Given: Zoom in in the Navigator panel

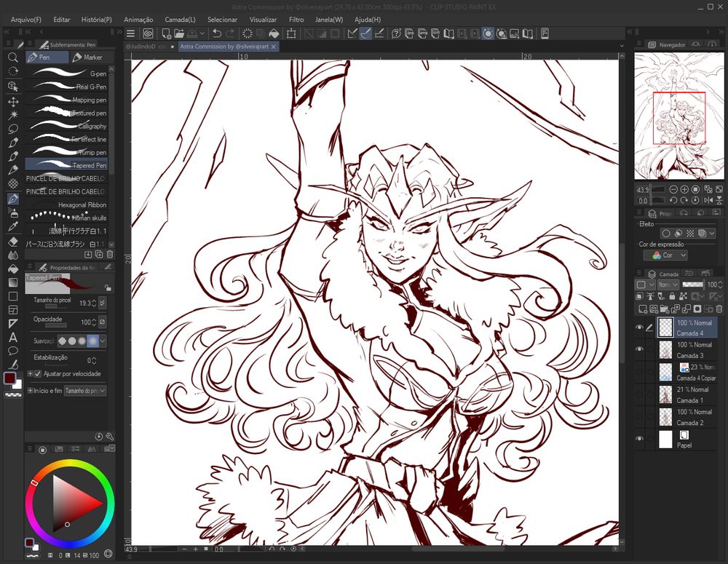Looking at the screenshot, I should (x=684, y=189).
